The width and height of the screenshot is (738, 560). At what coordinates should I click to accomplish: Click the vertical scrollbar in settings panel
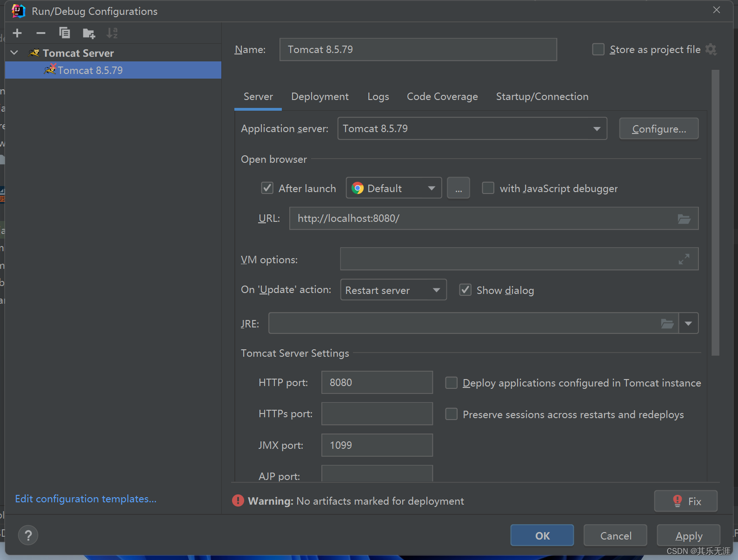click(715, 213)
